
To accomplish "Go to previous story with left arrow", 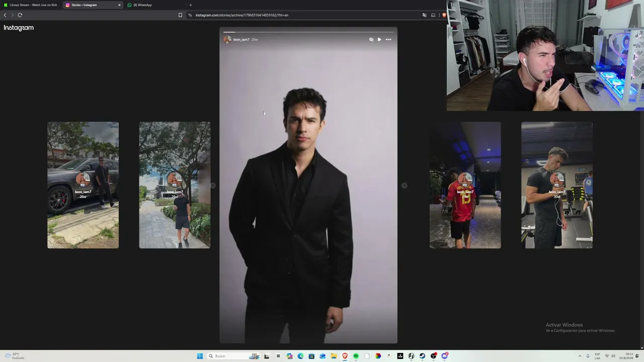I will pos(213,186).
